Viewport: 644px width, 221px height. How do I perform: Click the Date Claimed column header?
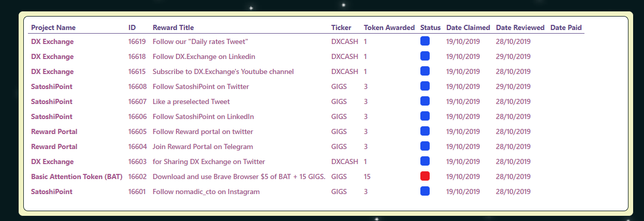468,27
